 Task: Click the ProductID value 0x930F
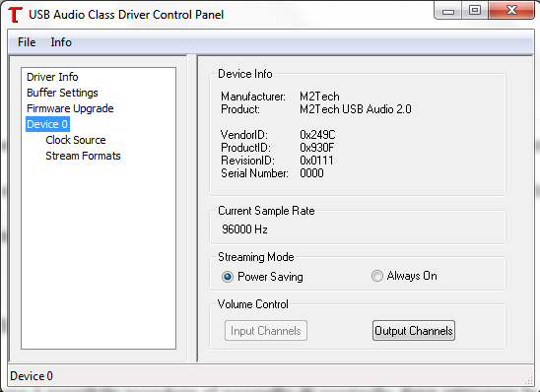(317, 148)
